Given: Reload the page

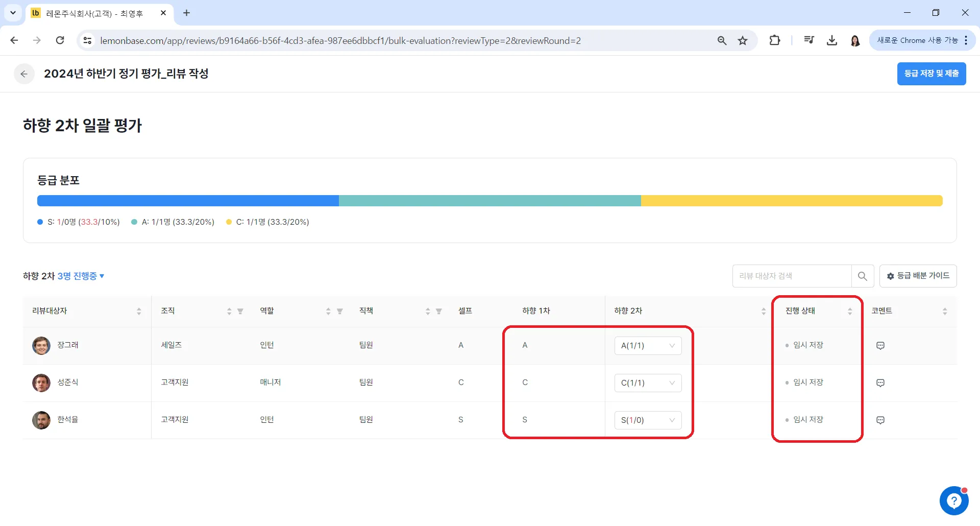Looking at the screenshot, I should 60,40.
